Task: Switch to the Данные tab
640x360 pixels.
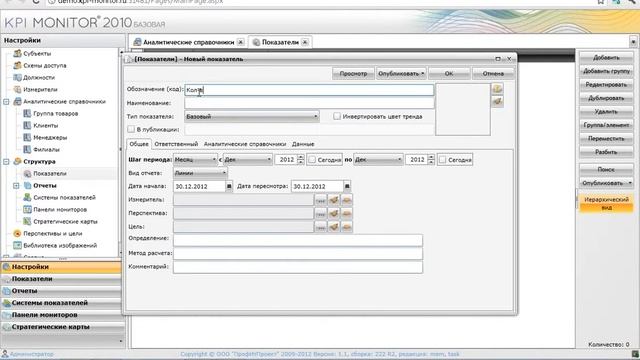Action: [x=303, y=144]
